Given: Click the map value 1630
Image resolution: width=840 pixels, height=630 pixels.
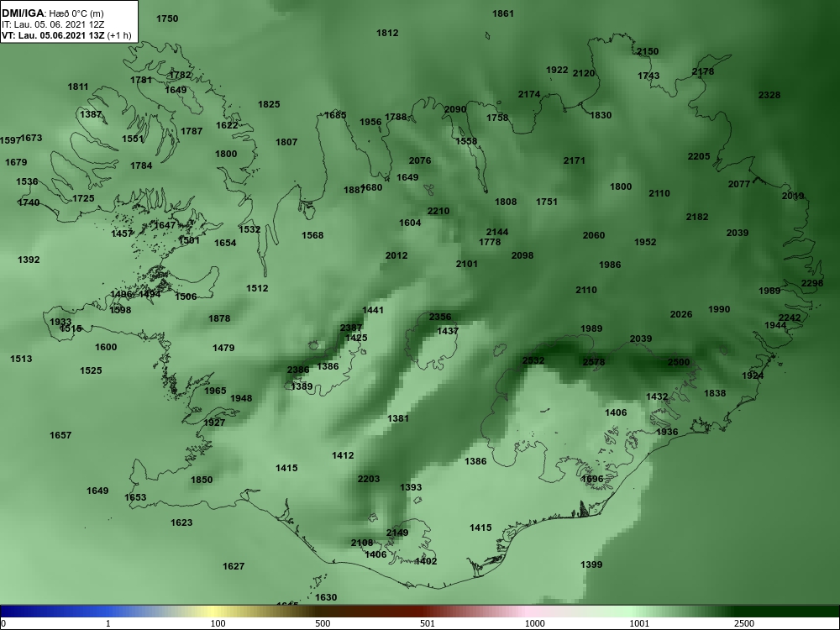Looking at the screenshot, I should coord(326,597).
